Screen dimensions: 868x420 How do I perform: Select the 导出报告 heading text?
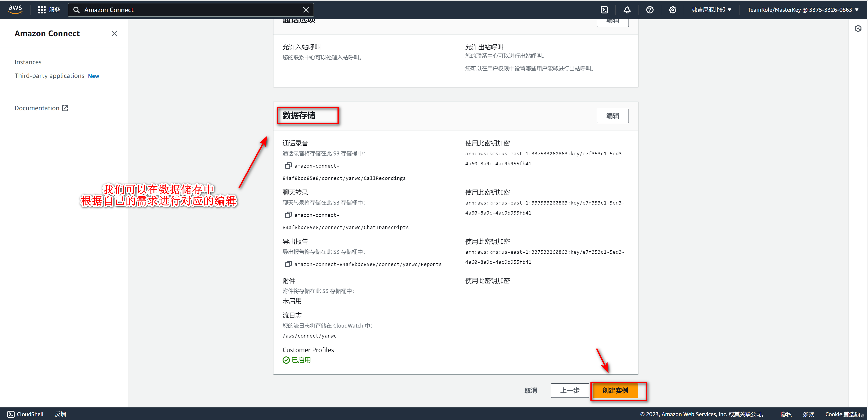tap(295, 241)
